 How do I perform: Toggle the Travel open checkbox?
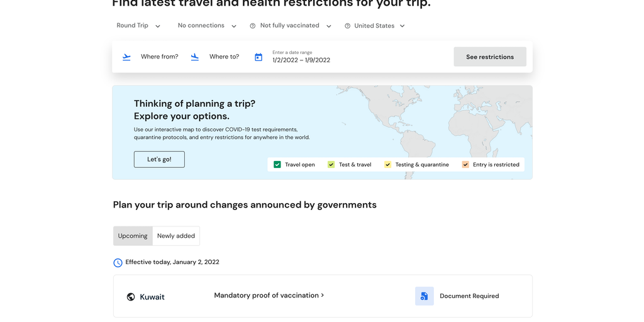point(277,165)
